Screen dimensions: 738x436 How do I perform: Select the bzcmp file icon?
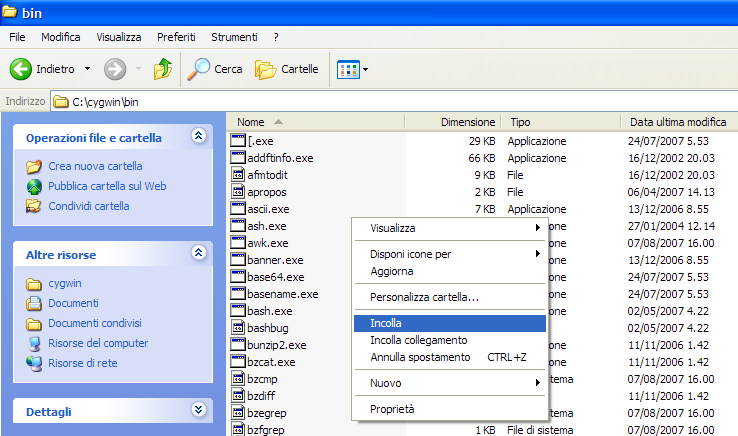238,378
